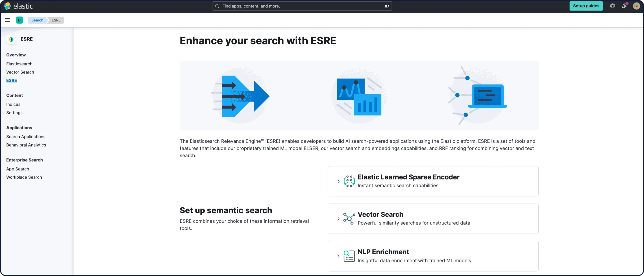
Task: Click the Enterprise Search section heading
Action: tap(24, 160)
